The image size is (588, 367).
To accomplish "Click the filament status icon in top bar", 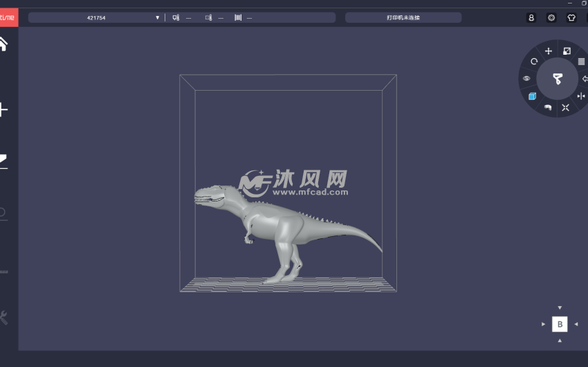I will point(238,17).
